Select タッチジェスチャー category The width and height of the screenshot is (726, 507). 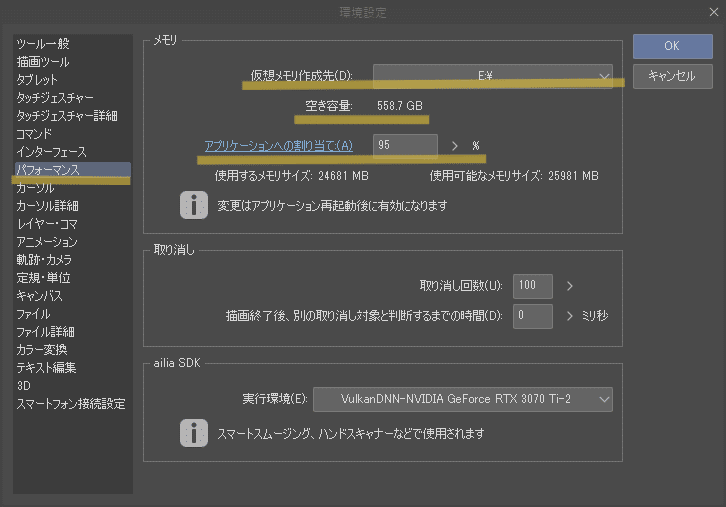55,98
